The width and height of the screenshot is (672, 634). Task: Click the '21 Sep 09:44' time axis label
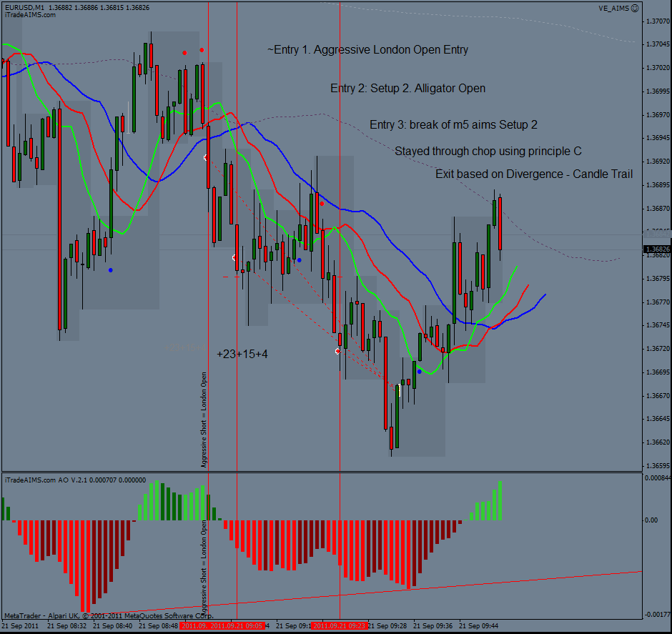[x=479, y=626]
